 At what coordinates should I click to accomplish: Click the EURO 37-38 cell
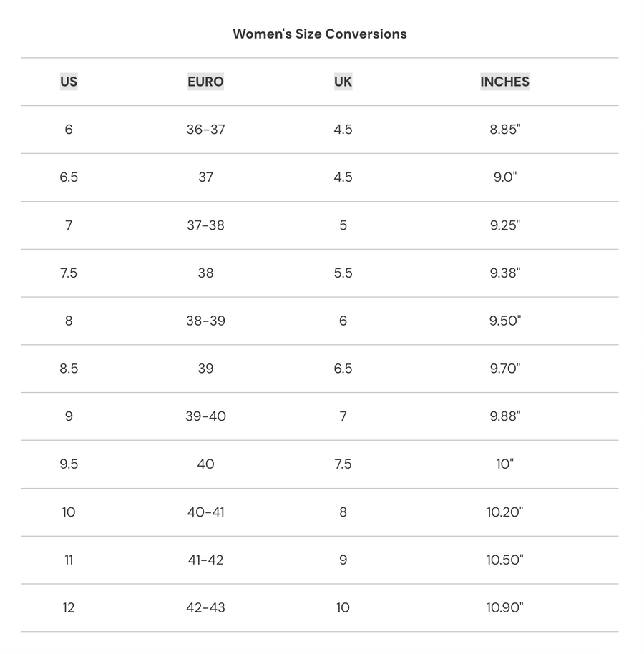coord(205,225)
